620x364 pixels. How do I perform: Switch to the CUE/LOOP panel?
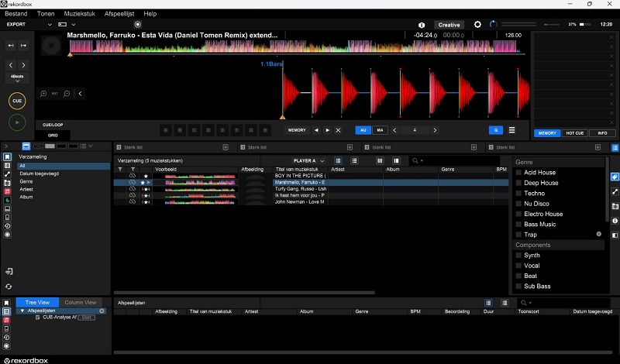tap(53, 125)
